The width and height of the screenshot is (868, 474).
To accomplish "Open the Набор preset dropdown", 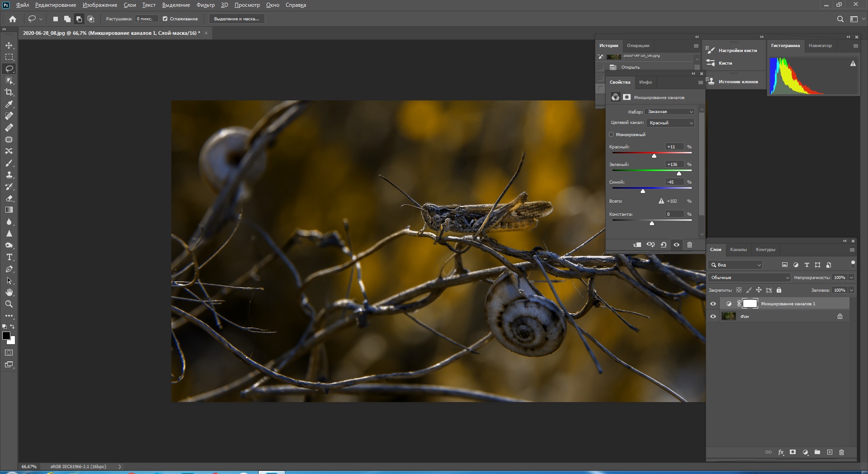I will [670, 112].
